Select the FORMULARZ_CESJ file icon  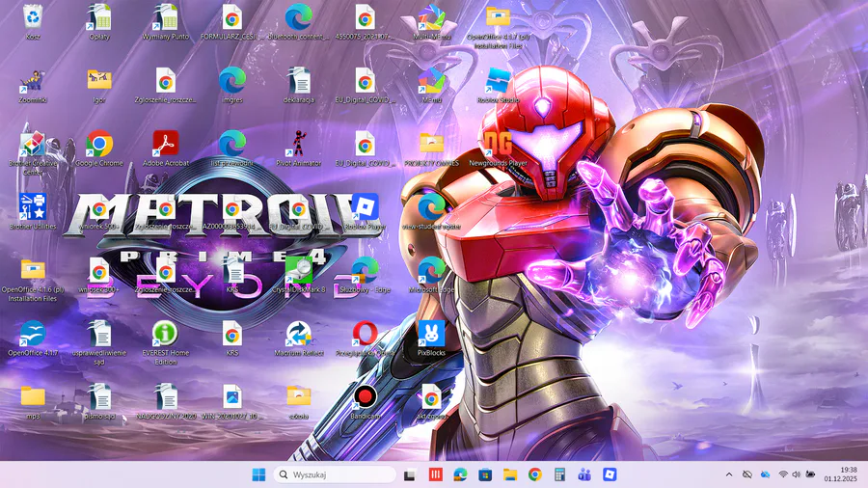[231, 16]
